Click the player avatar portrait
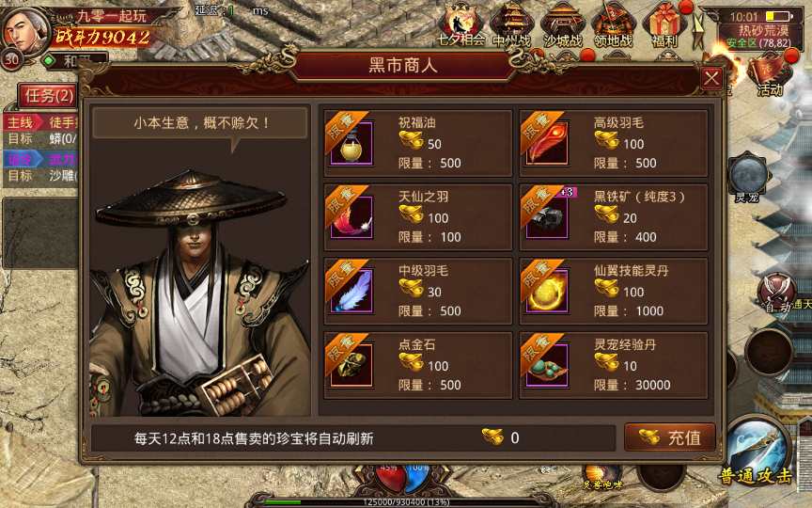The height and width of the screenshot is (508, 812). [26, 30]
